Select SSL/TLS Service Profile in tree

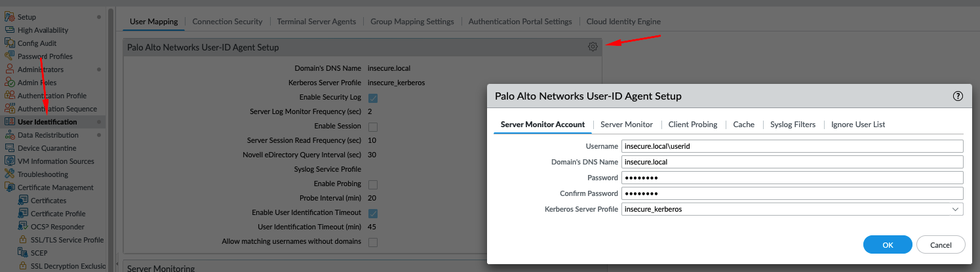click(67, 240)
